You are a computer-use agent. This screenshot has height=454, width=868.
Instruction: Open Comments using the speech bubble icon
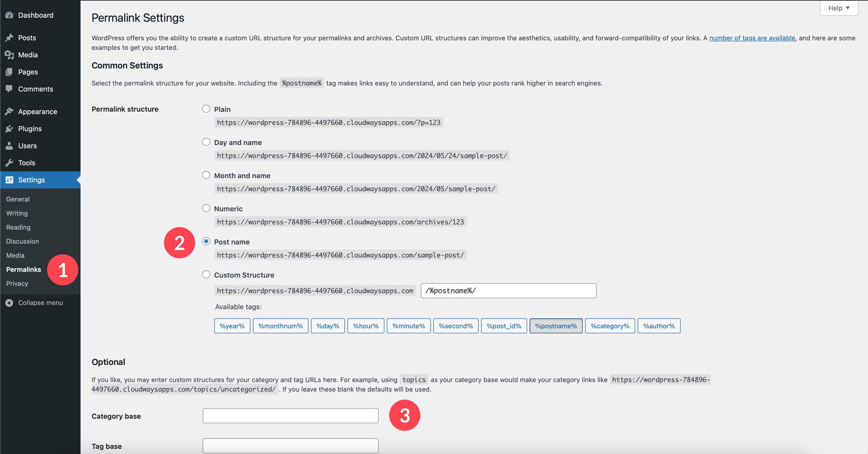point(10,89)
